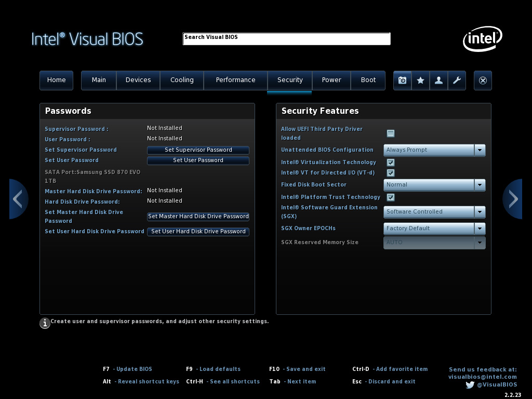Click the camera screenshot icon
Screen dimensions: 532x399
pyautogui.click(x=402, y=81)
